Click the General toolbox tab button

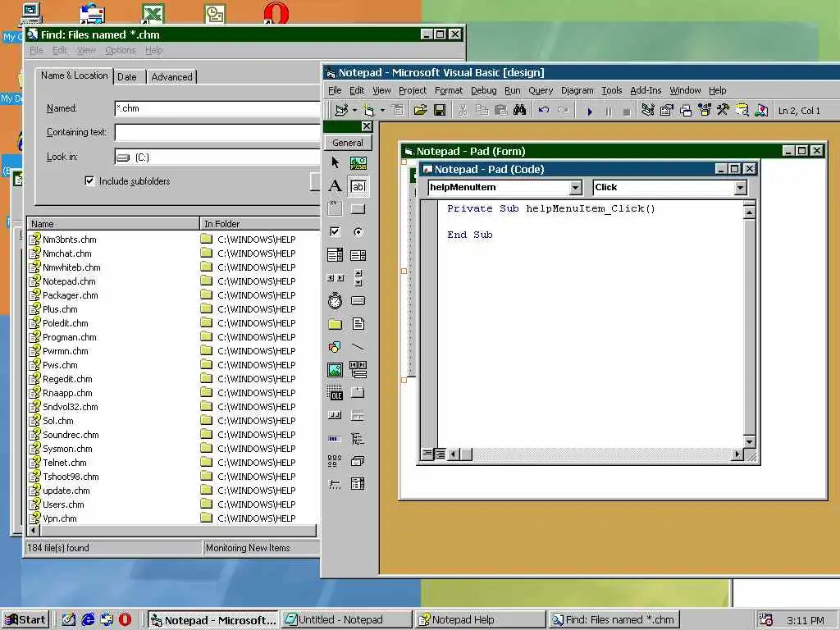[x=348, y=143]
